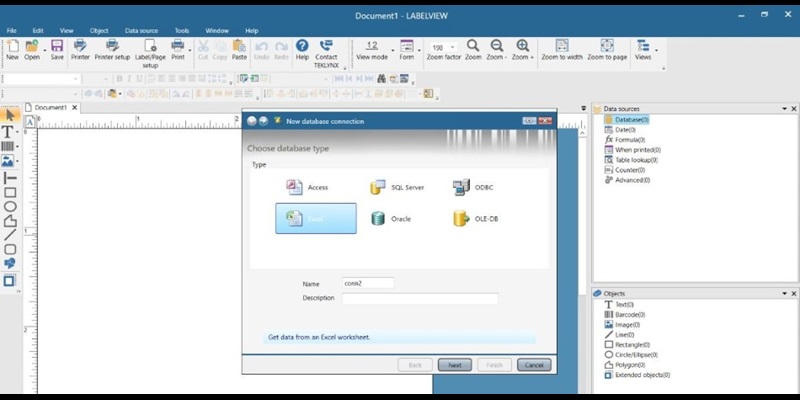Click the Description input field
This screenshot has height=400, width=800.
click(x=420, y=298)
